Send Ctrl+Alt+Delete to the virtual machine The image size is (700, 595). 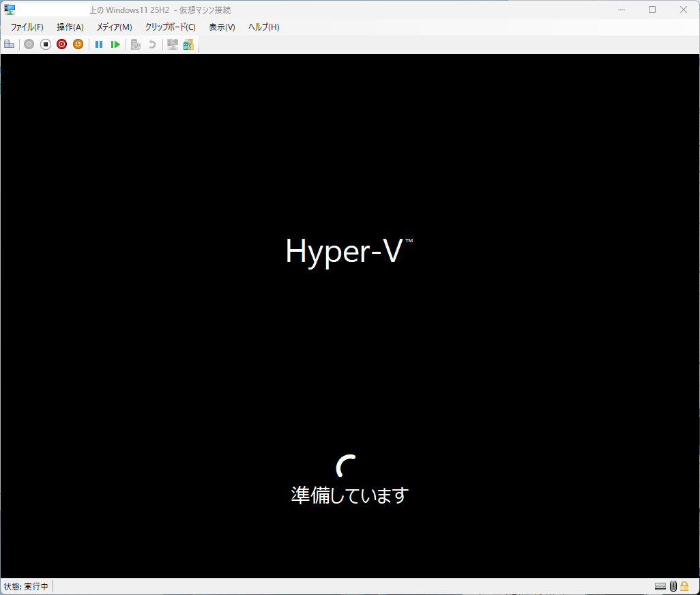tap(10, 44)
